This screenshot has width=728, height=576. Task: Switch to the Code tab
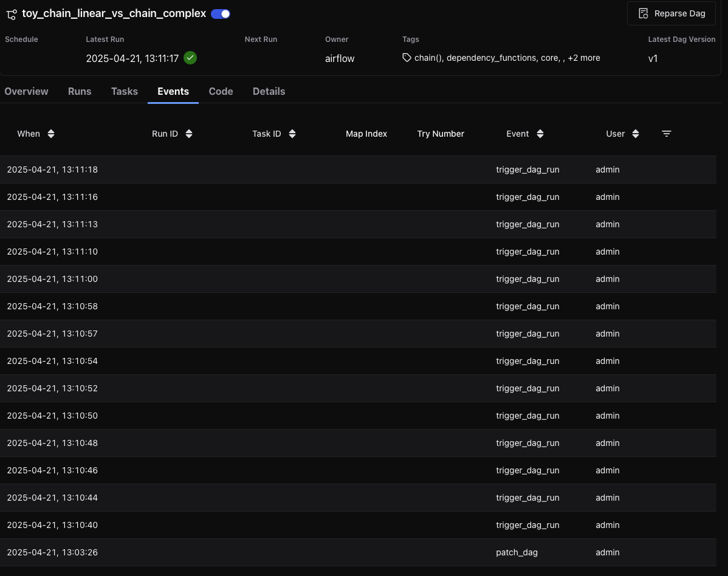(x=221, y=91)
